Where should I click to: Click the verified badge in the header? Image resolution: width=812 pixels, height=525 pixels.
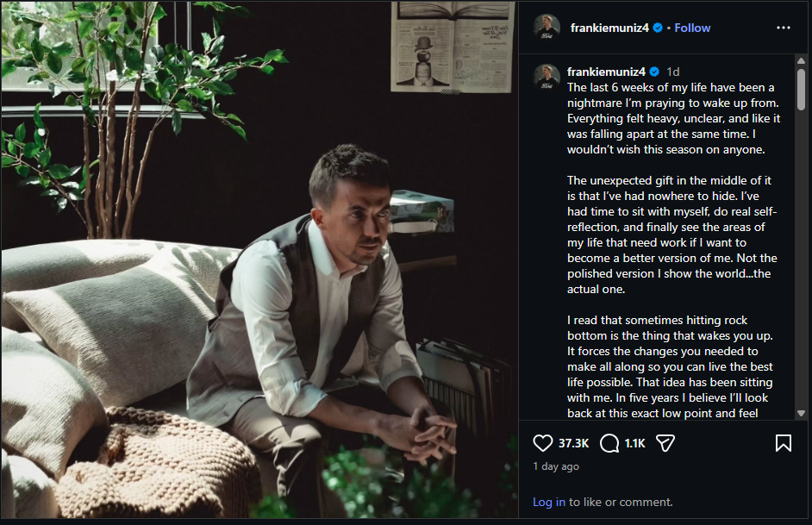click(x=658, y=28)
